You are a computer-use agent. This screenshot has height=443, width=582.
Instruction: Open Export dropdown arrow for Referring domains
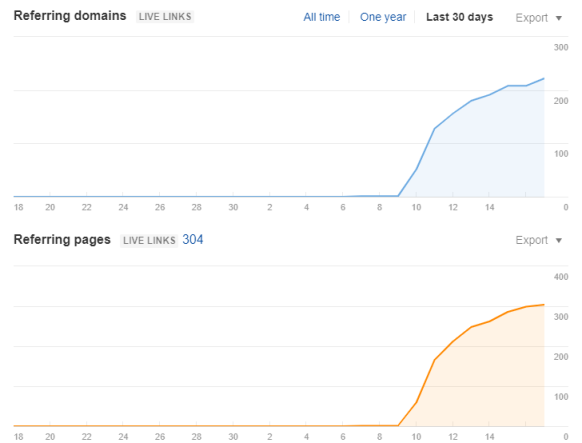559,18
